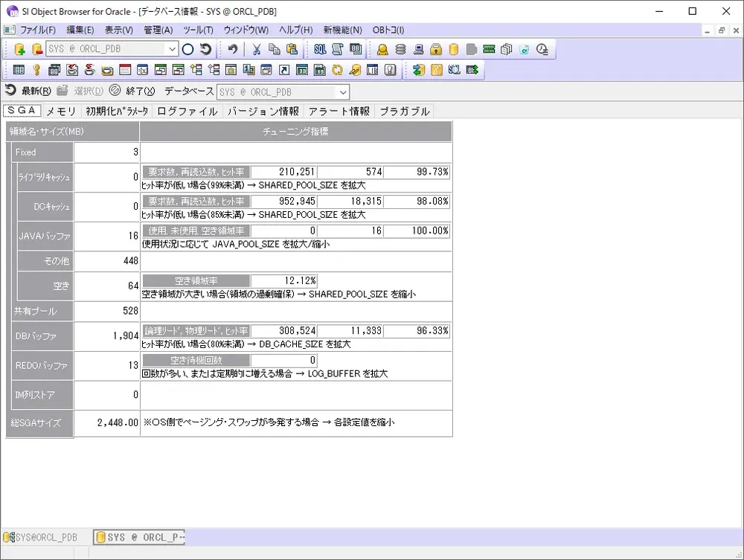Click the gray stacked disks database icon
This screenshot has height=560, width=744.
click(x=400, y=49)
